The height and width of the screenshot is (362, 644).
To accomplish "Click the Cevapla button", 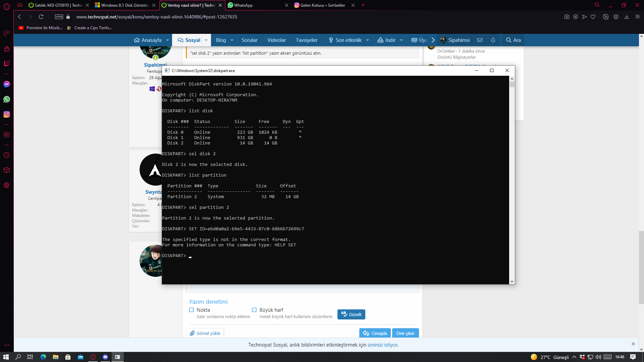I will (375, 333).
